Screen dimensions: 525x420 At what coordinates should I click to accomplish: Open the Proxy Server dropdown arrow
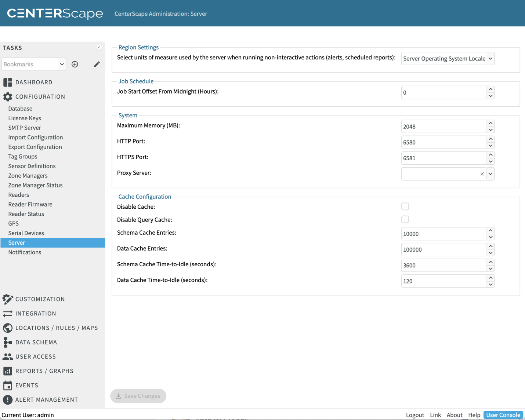pyautogui.click(x=490, y=174)
